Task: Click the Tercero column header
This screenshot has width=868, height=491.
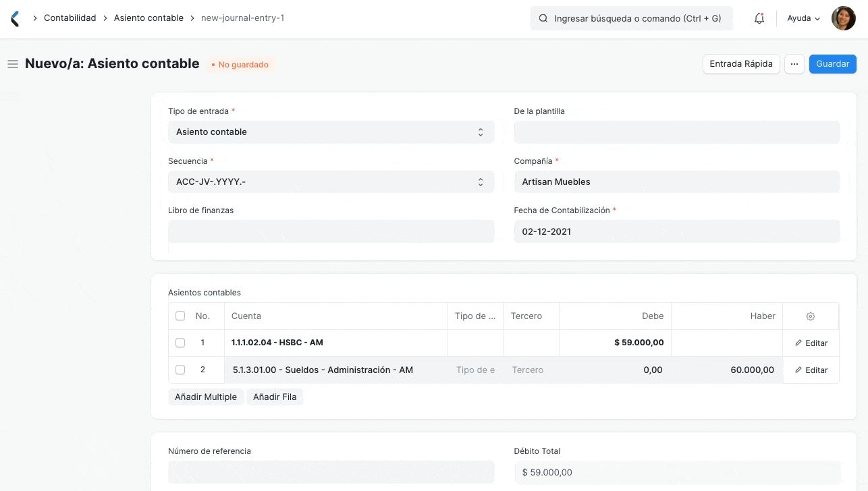Action: coord(531,316)
